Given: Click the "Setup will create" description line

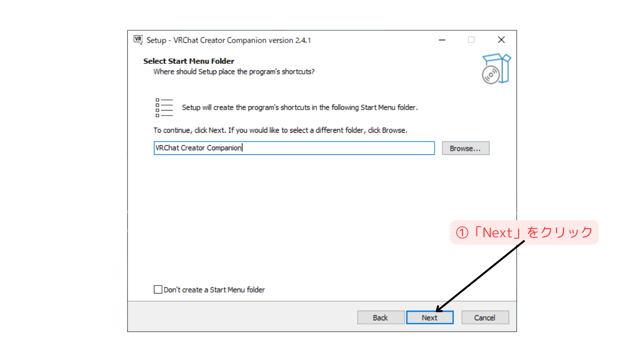Looking at the screenshot, I should point(300,108).
